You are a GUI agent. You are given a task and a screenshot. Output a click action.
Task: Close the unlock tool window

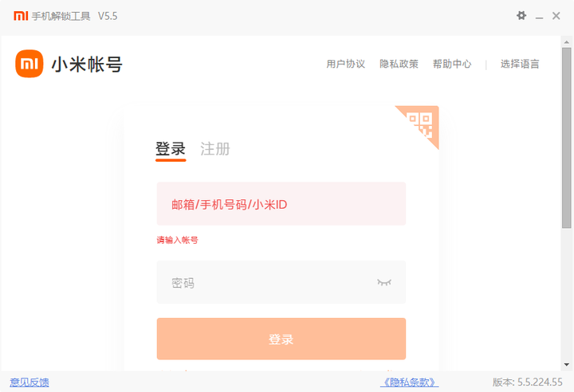click(556, 16)
